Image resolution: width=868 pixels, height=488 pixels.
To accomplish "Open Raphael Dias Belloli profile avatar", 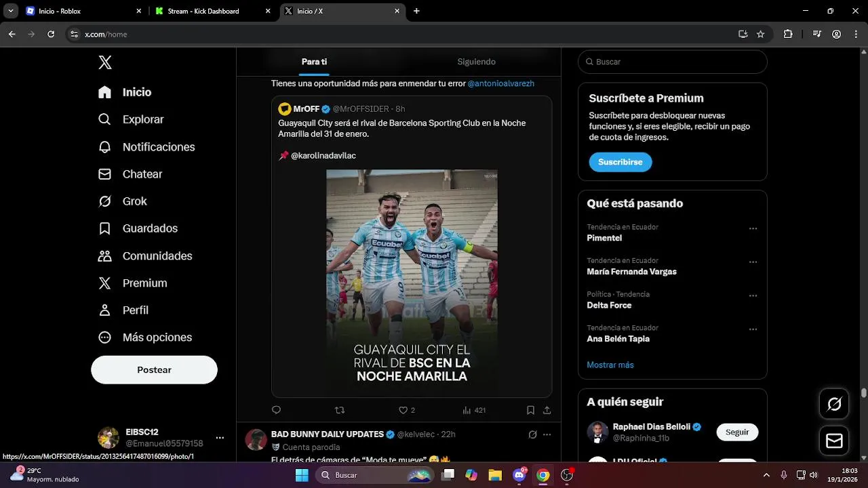I will click(x=597, y=432).
